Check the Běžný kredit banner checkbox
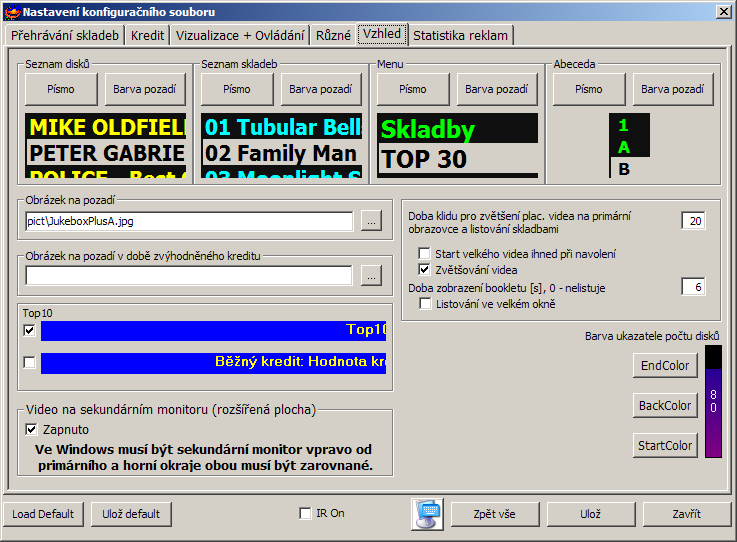The height and width of the screenshot is (542, 737). point(29,362)
